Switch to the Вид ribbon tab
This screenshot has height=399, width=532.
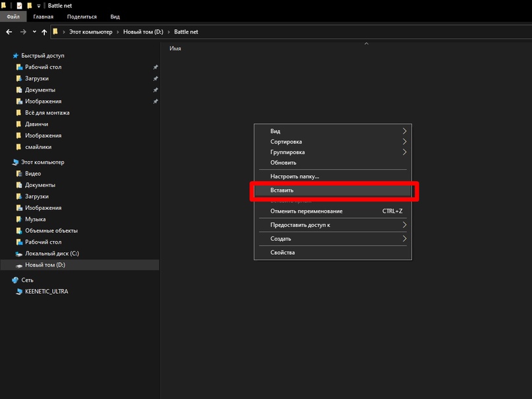pos(115,16)
